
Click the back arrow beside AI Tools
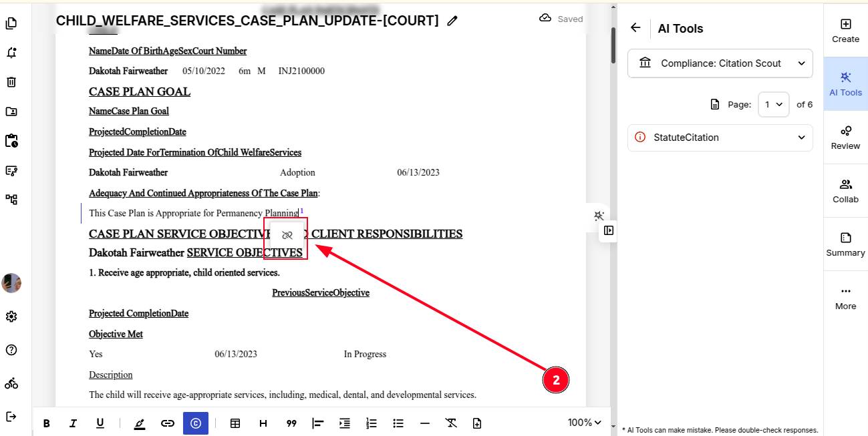point(635,28)
